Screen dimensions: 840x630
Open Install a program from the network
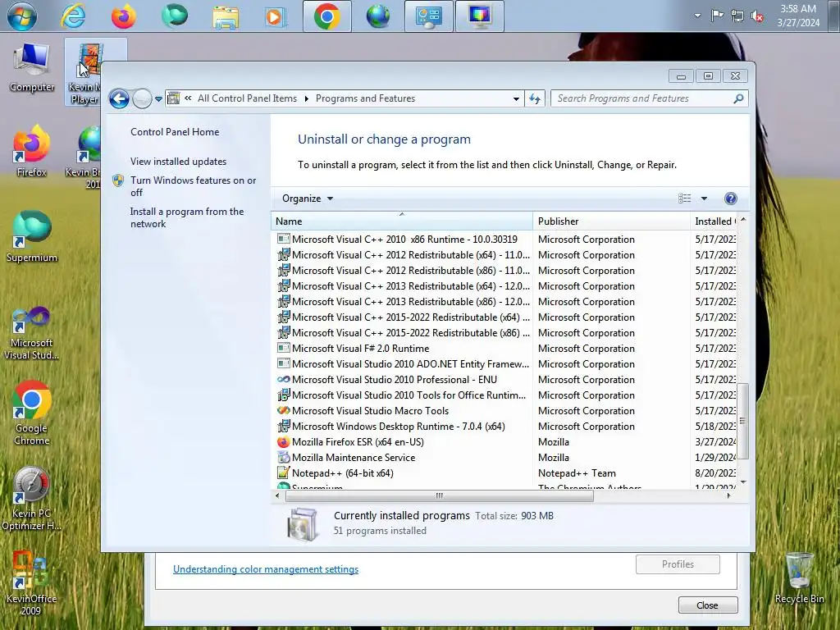pos(187,217)
